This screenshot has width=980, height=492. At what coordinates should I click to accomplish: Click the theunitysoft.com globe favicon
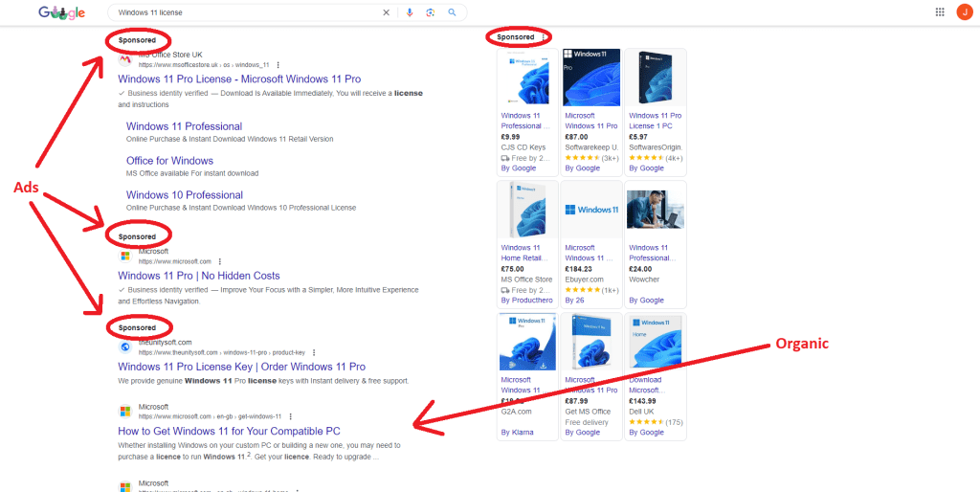pos(125,347)
